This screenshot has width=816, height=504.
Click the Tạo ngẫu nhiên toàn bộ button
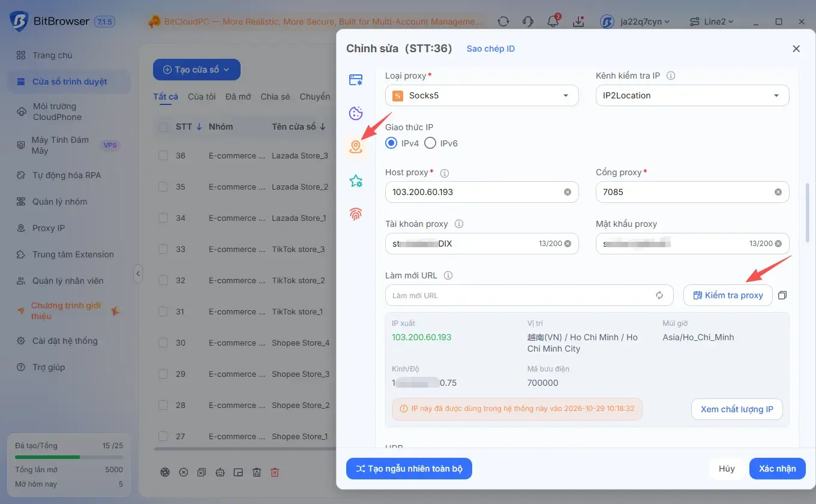(409, 469)
